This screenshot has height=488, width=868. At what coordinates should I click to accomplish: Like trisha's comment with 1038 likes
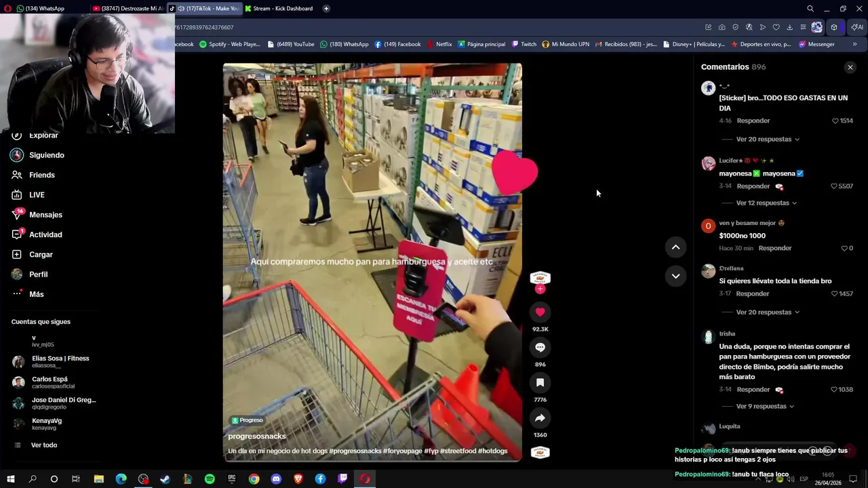click(x=834, y=390)
